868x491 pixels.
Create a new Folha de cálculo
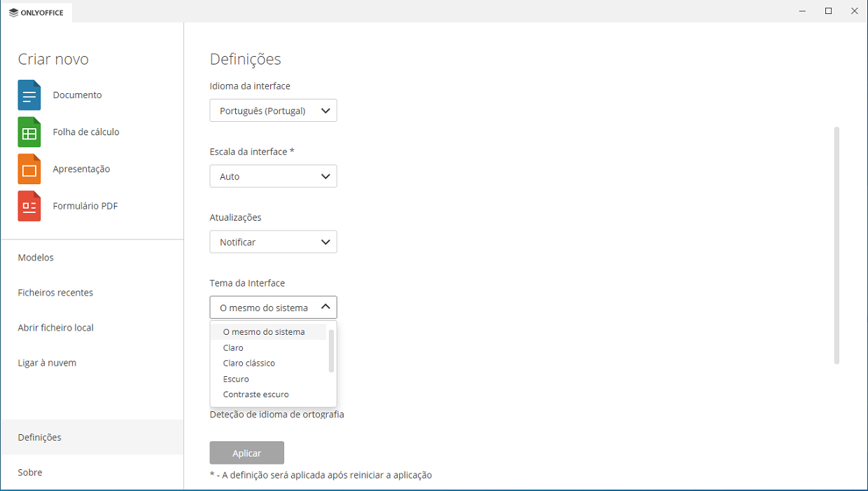click(x=86, y=132)
